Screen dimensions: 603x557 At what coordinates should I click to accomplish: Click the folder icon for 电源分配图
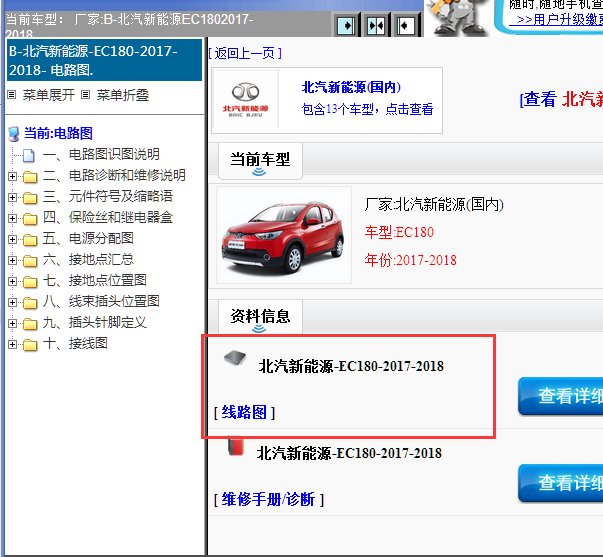pos(30,239)
